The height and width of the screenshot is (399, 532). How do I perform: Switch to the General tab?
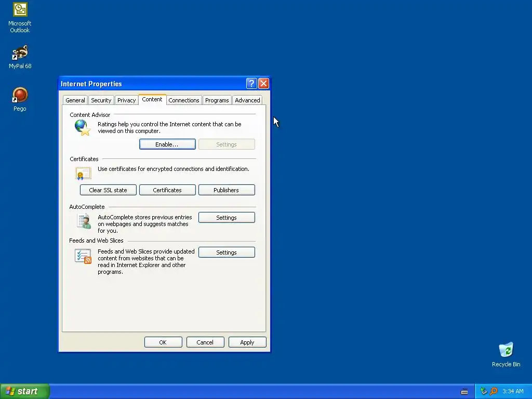pyautogui.click(x=75, y=100)
